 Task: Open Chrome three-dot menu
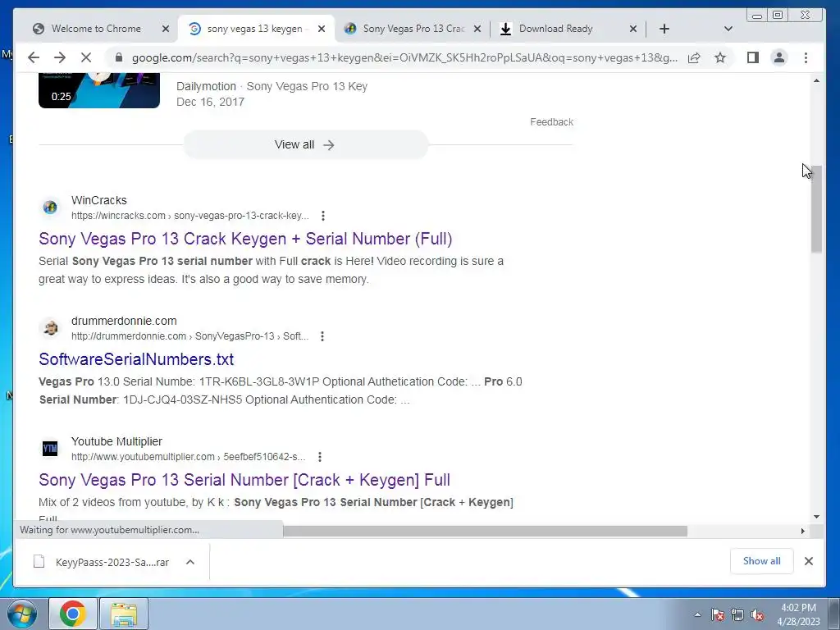click(806, 58)
